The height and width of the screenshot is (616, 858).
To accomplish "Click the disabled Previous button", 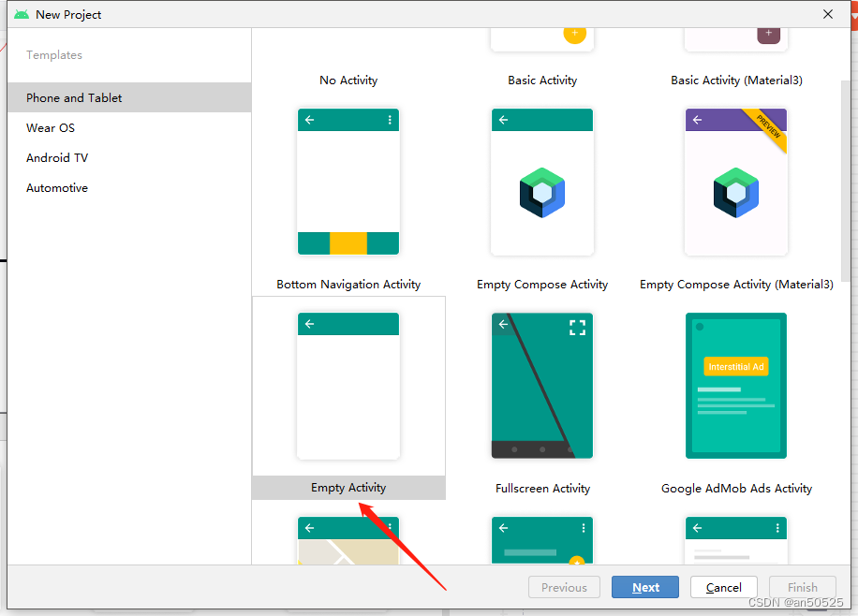I will coord(564,587).
